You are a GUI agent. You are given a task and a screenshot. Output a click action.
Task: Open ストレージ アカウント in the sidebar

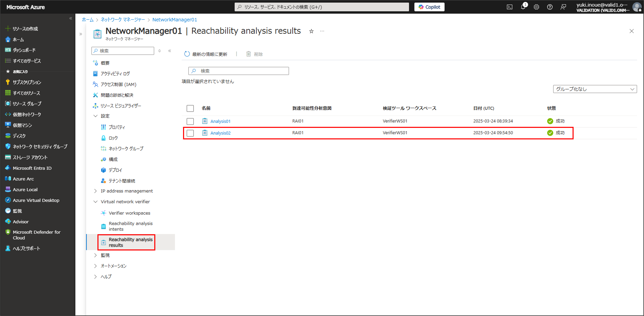pyautogui.click(x=26, y=157)
